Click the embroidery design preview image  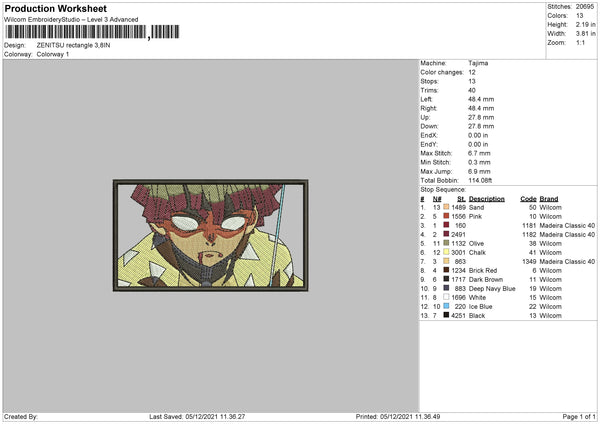click(210, 235)
